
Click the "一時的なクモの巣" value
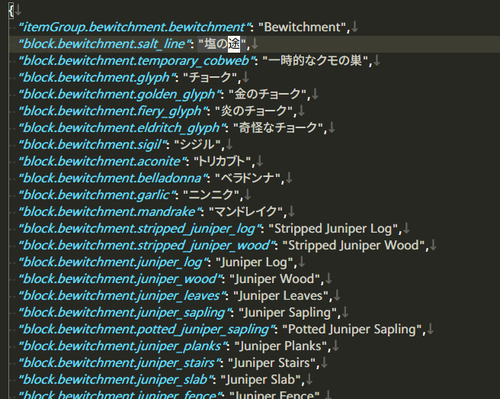[x=315, y=61]
